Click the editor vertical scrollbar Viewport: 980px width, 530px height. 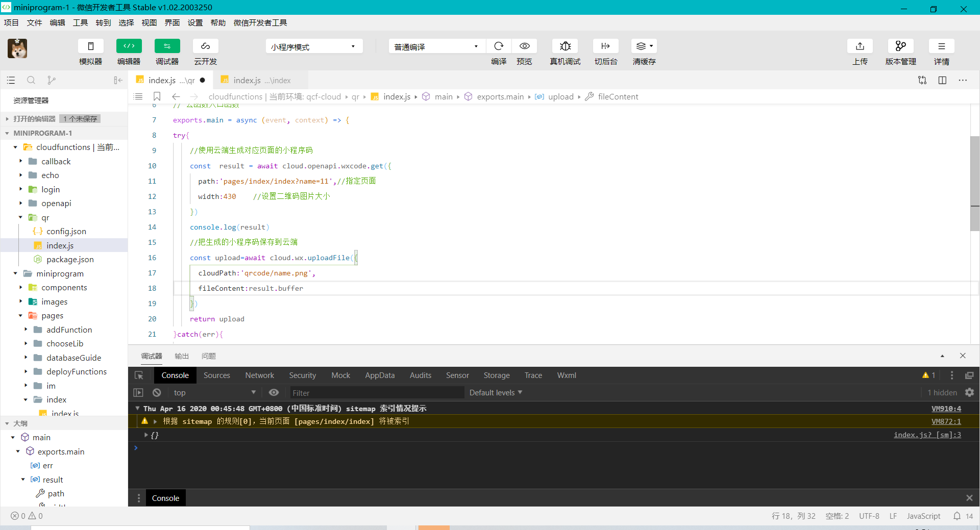[x=974, y=184]
